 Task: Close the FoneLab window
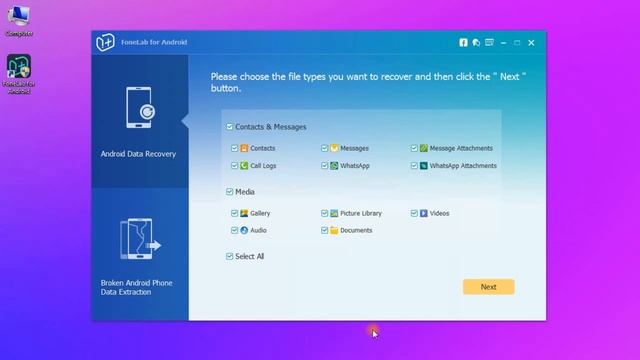click(x=531, y=42)
